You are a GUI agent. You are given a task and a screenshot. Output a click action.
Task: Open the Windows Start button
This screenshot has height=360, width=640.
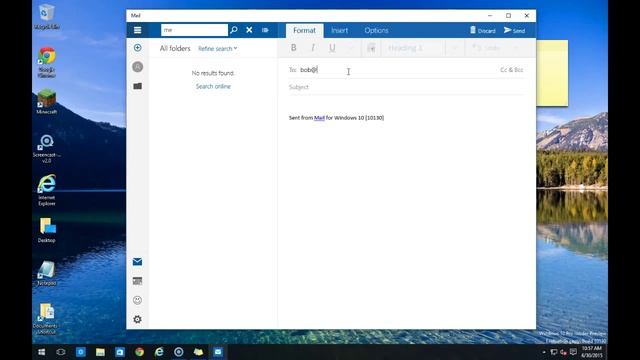[x=41, y=352]
